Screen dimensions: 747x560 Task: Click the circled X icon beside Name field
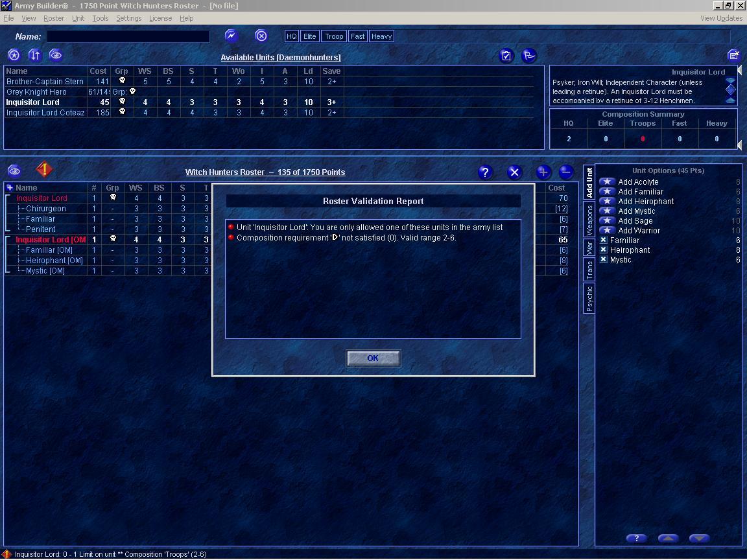(x=261, y=36)
